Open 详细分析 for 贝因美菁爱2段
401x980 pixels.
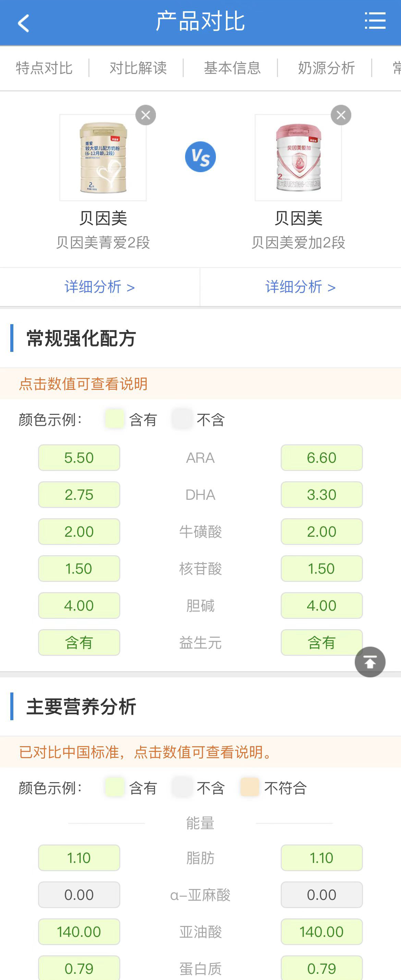[99, 287]
